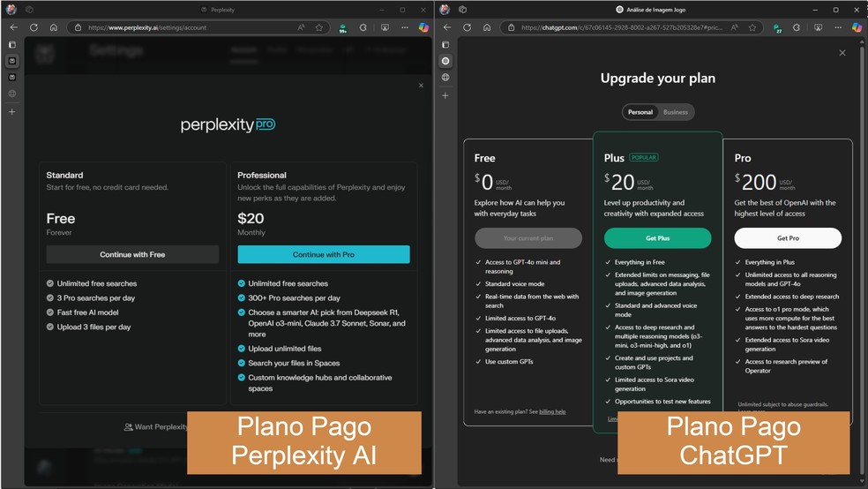
Task: Click 'Opportunities to test new features' text
Action: tap(662, 402)
